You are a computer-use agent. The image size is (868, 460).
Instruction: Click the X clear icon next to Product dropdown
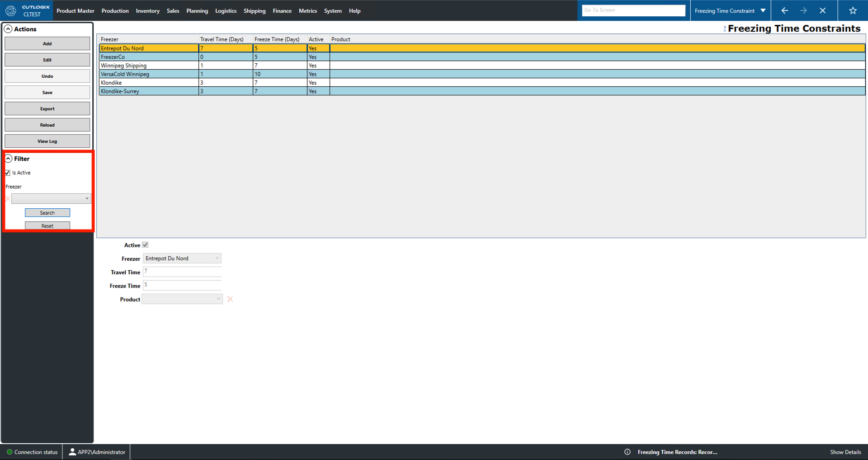click(x=230, y=299)
